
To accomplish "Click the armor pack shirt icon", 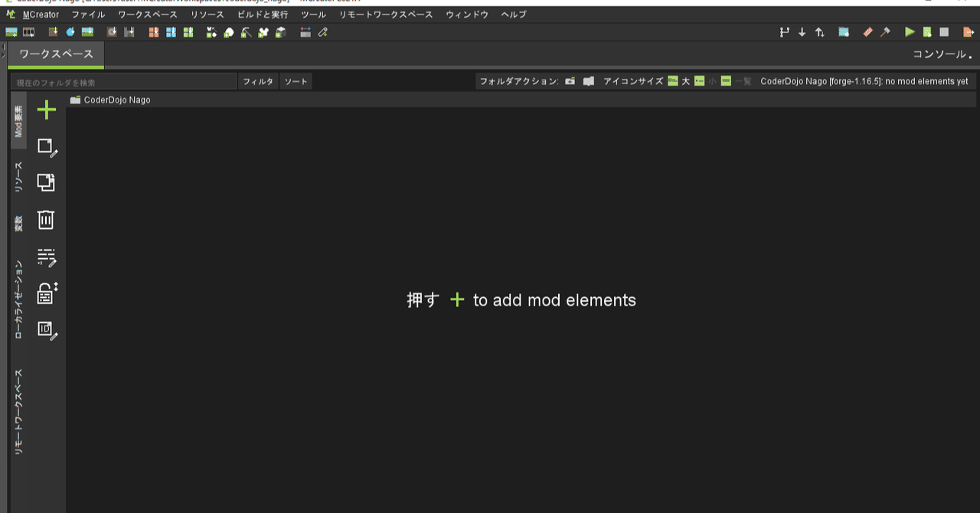I will coord(263,32).
